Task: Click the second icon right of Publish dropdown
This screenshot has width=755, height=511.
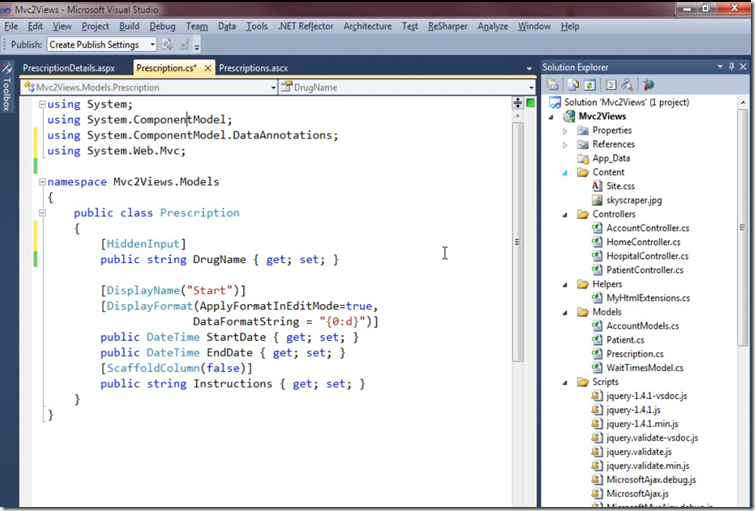Action: 184,45
